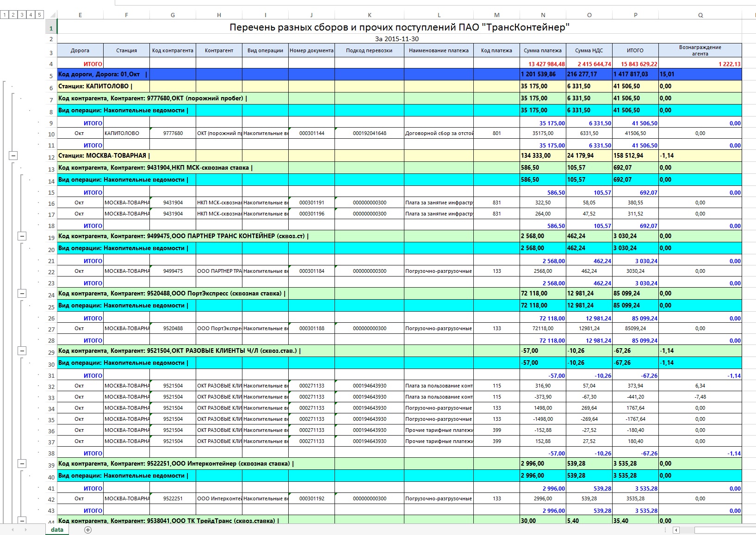Switch to outline level 4
756x535 pixels.
click(x=31, y=15)
